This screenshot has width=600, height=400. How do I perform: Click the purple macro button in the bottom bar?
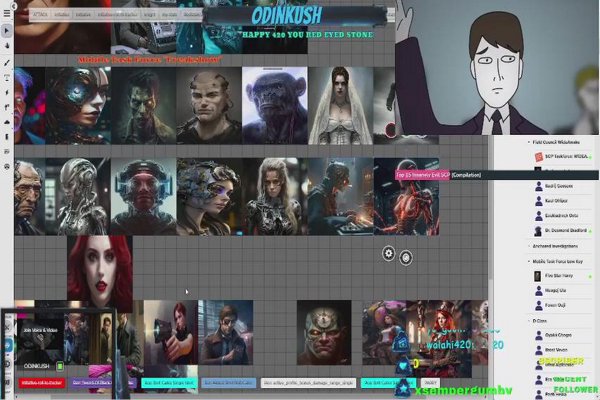tap(103, 383)
